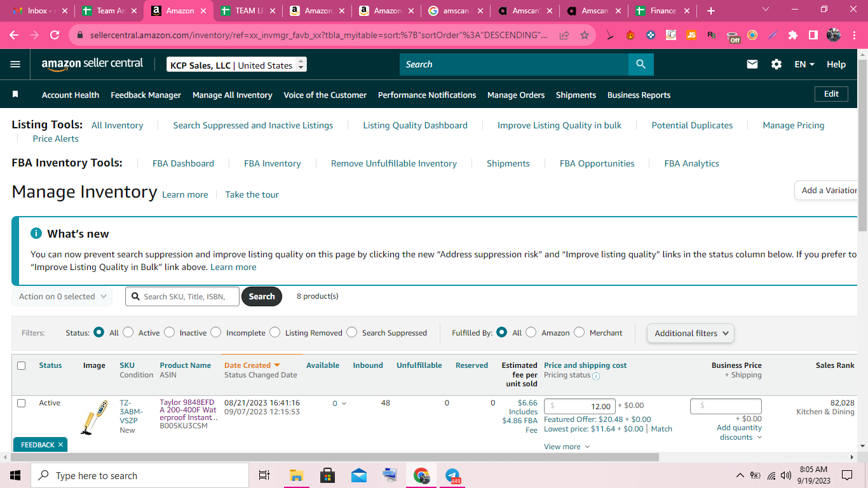Open the mail messages envelope icon

point(752,64)
